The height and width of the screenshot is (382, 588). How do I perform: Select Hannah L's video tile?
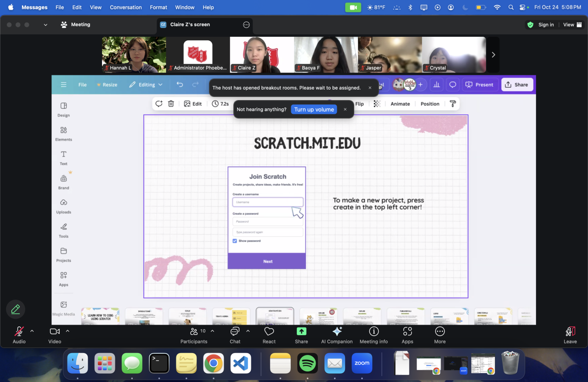coord(134,55)
